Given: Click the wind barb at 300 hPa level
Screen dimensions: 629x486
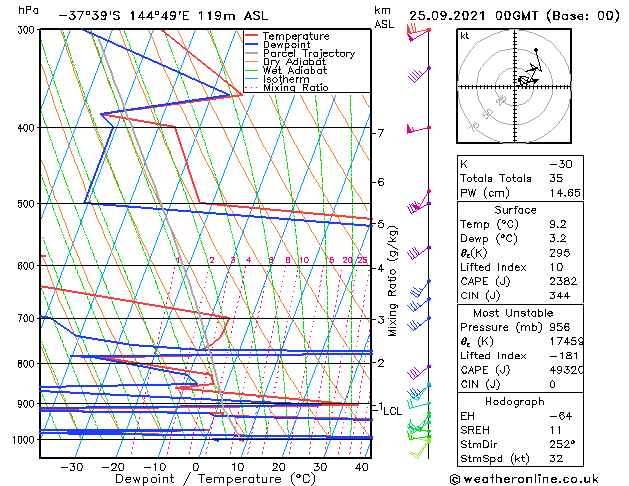Looking at the screenshot, I should (x=418, y=33).
